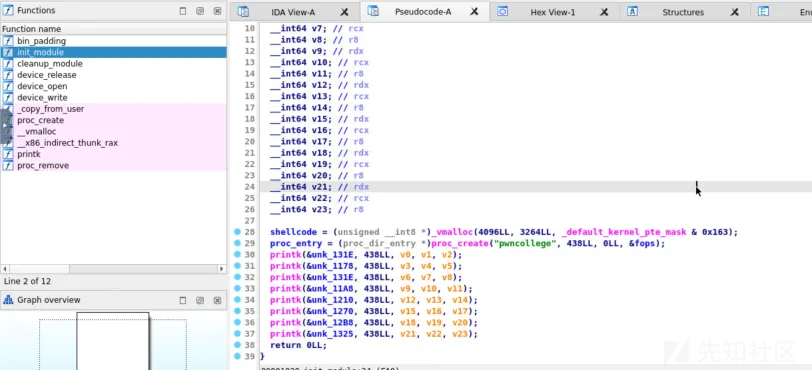Close the Functions panel

click(x=218, y=11)
